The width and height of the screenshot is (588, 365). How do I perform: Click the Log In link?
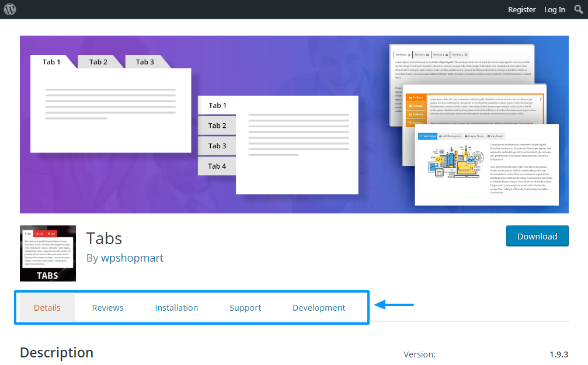click(554, 9)
